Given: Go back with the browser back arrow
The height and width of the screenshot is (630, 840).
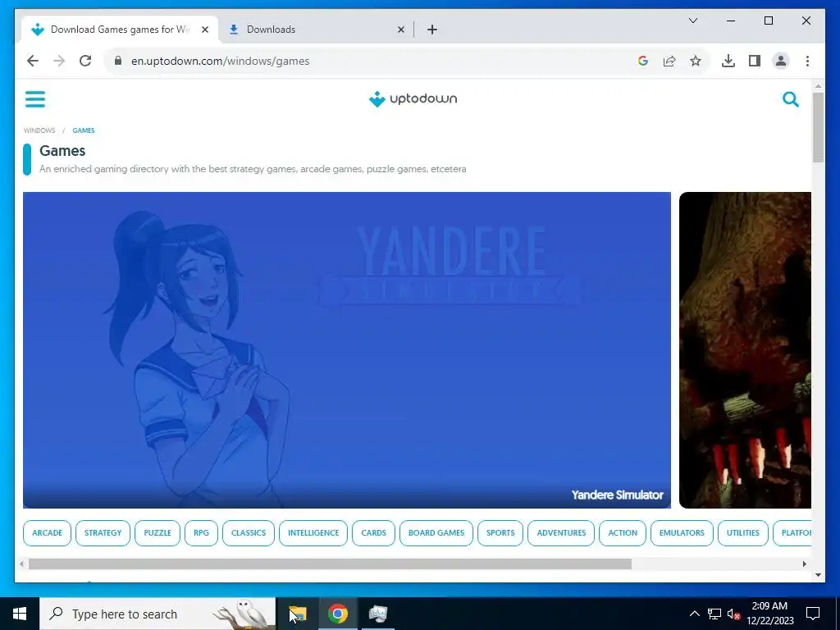Looking at the screenshot, I should 33,61.
